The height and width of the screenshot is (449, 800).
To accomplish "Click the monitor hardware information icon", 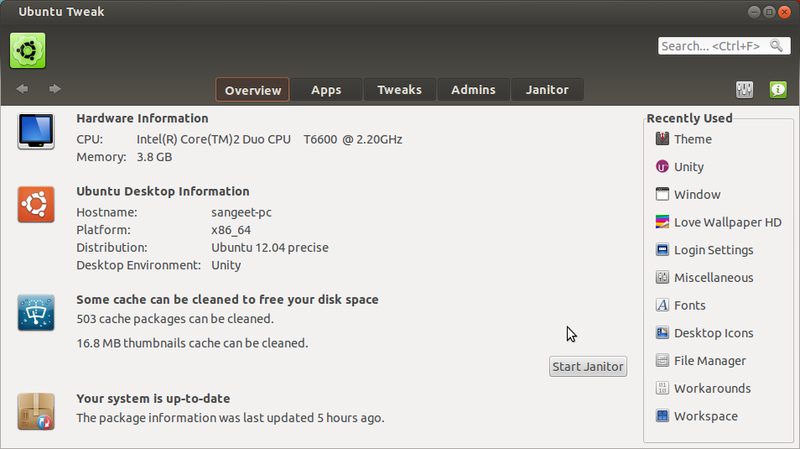I will click(x=36, y=131).
